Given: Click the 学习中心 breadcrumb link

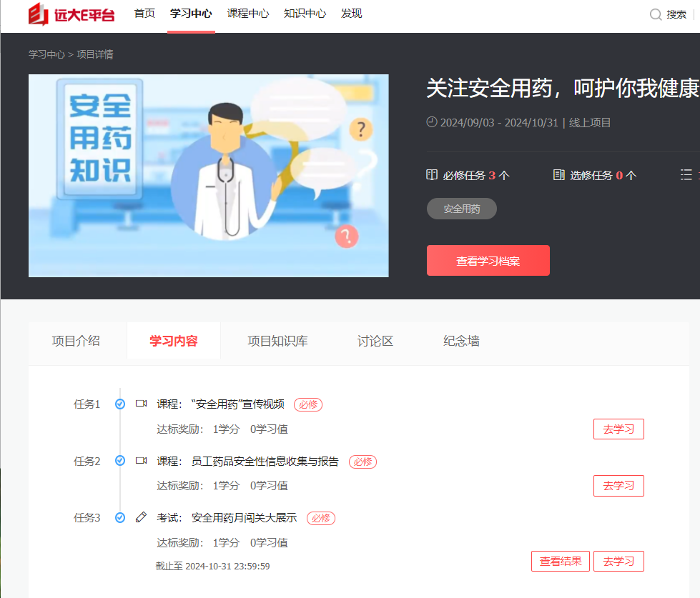Looking at the screenshot, I should pyautogui.click(x=46, y=54).
